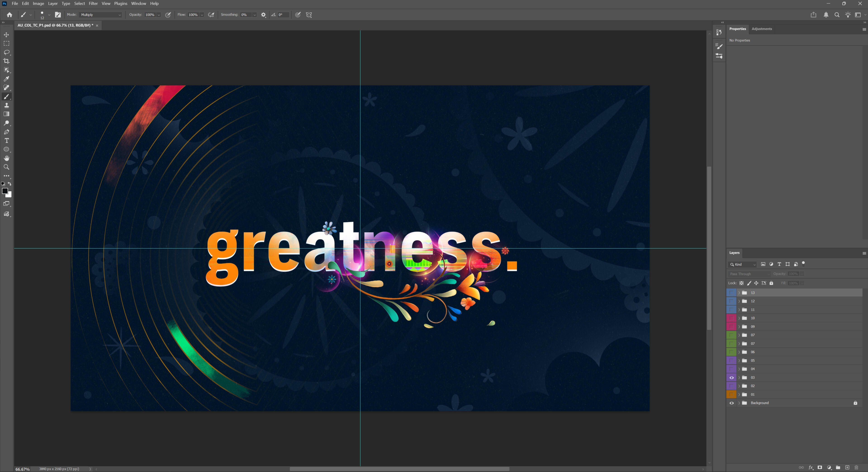This screenshot has height=472, width=868.
Task: Select the Clone Stamp tool
Action: coord(6,105)
